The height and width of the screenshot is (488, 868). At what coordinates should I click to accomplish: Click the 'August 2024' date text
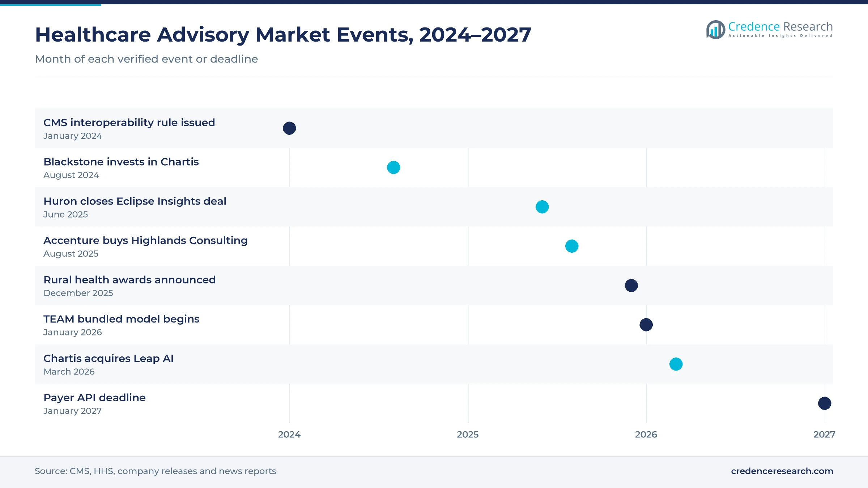71,175
